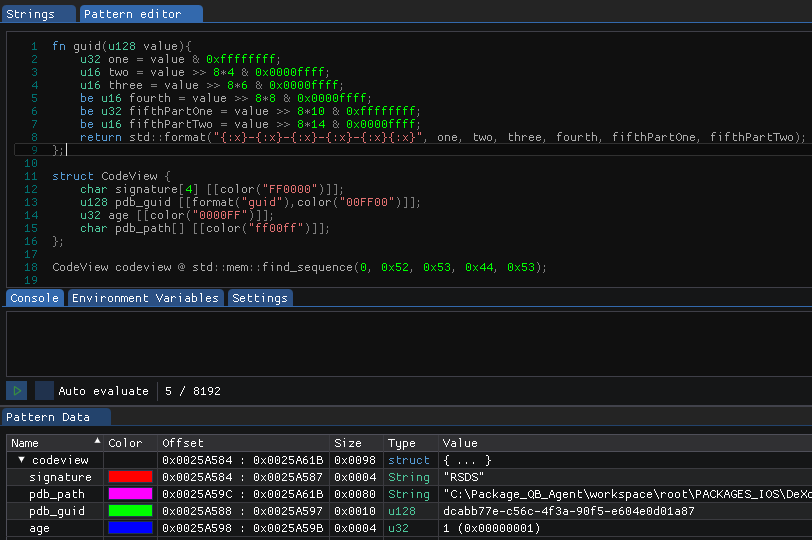Click the "ff00ff" color string on line 15
This screenshot has height=540, width=812.
point(276,228)
